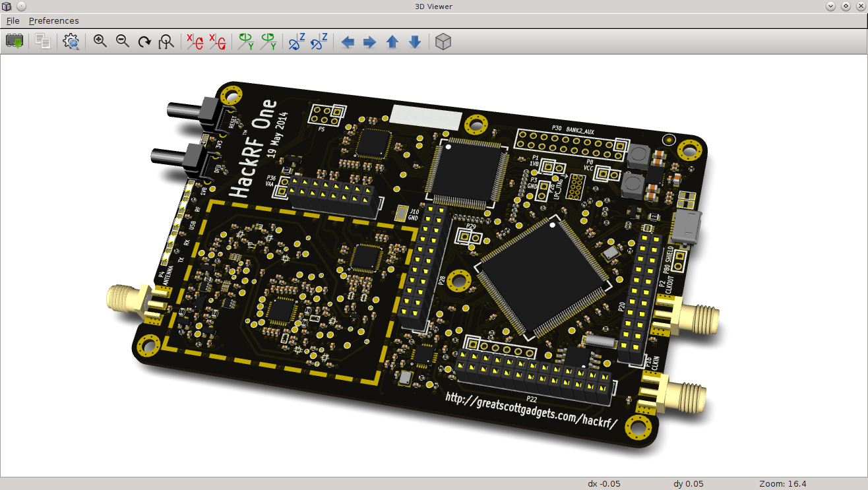Move the board view down
This screenshot has width=868, height=490.
coord(414,42)
